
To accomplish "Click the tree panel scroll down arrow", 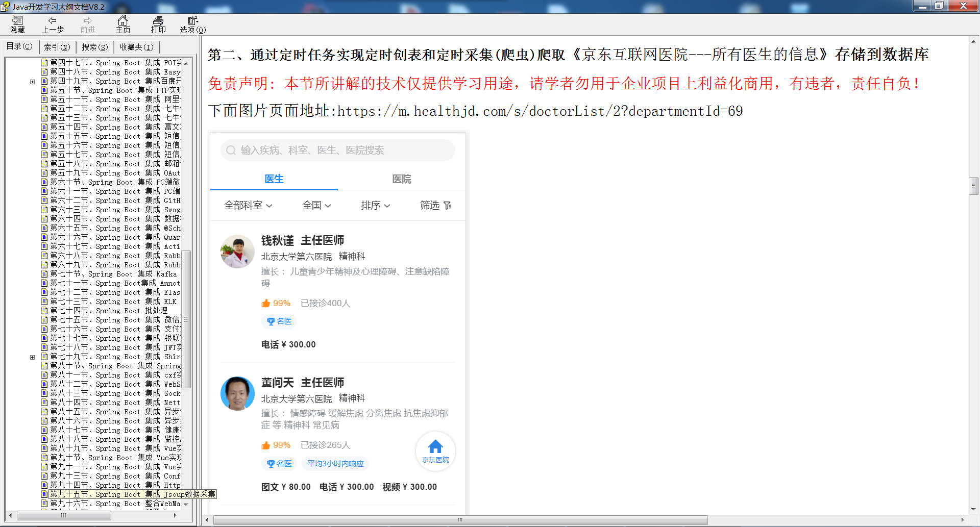I will tap(186, 504).
